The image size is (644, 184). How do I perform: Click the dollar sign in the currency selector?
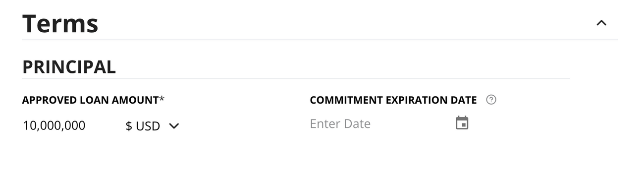[x=129, y=126]
